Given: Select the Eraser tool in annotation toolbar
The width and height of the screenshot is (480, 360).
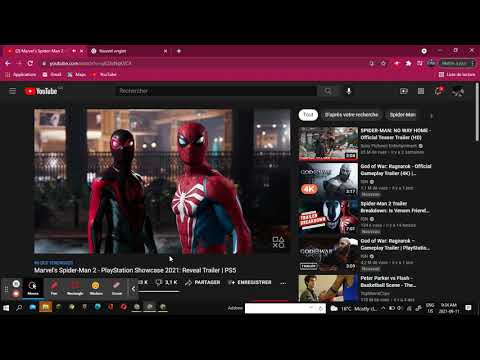Looking at the screenshot, I should coord(117,288).
